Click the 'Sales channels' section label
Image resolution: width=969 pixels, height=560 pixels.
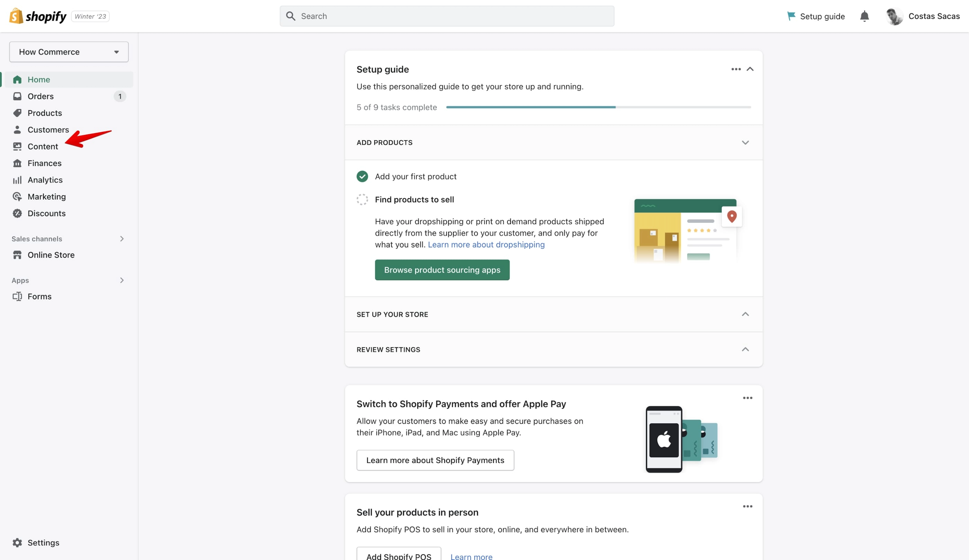point(37,239)
